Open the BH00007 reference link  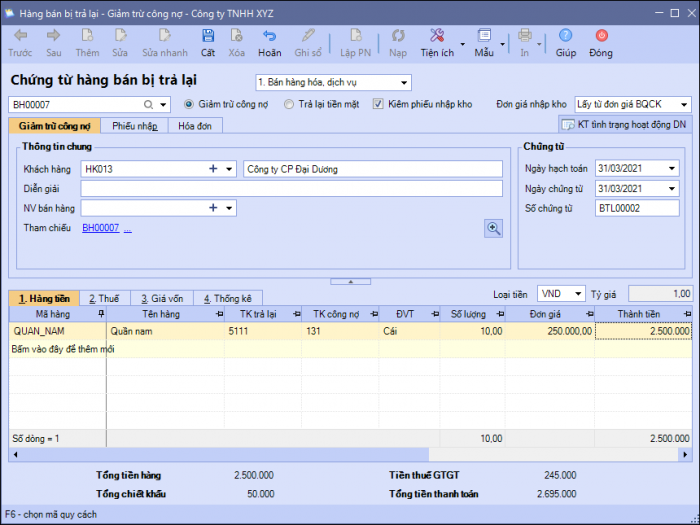(x=100, y=228)
